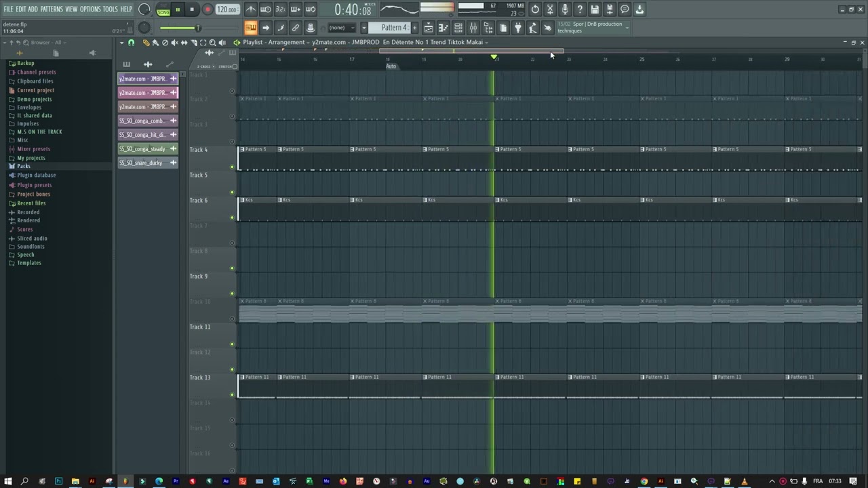Click the Playlist snap magnet icon
Screen dimensions: 868x488
pyautogui.click(x=131, y=43)
